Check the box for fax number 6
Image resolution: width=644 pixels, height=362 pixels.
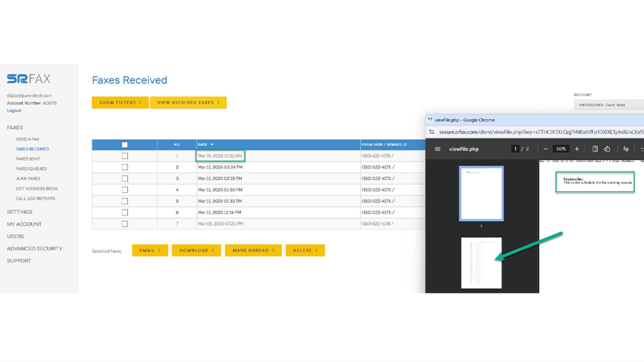tap(125, 212)
